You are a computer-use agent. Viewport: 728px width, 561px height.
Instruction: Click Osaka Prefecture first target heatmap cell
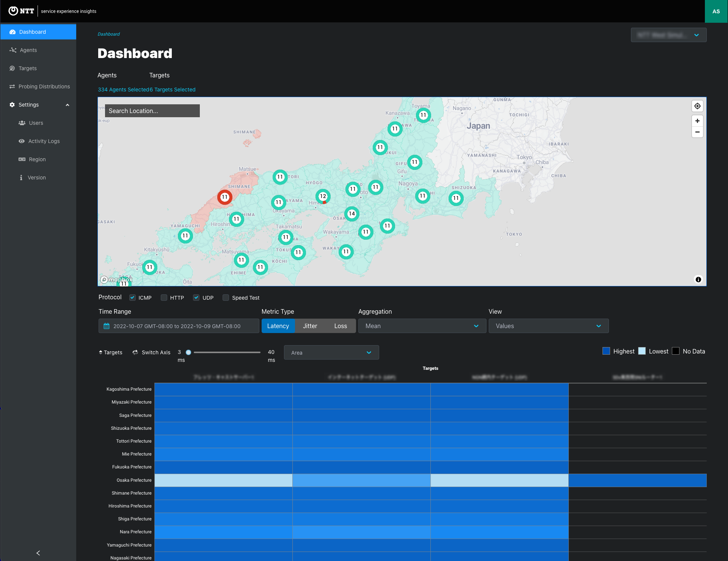click(223, 480)
